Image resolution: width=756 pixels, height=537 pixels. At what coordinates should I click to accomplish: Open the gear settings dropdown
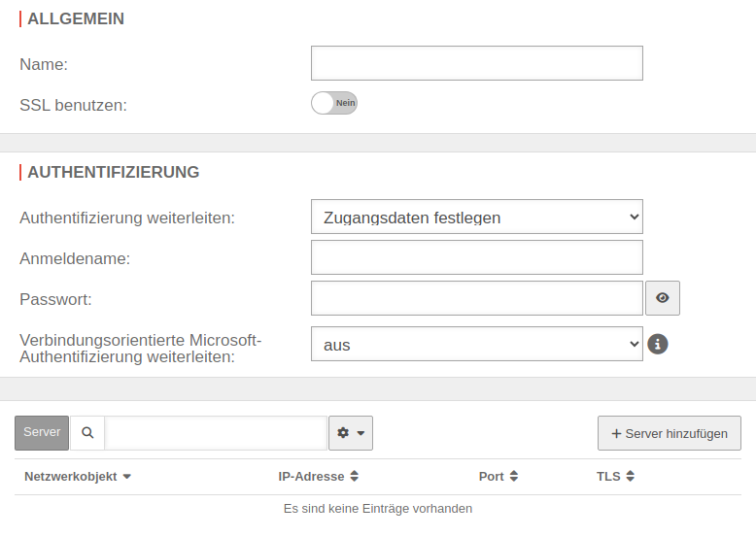351,433
